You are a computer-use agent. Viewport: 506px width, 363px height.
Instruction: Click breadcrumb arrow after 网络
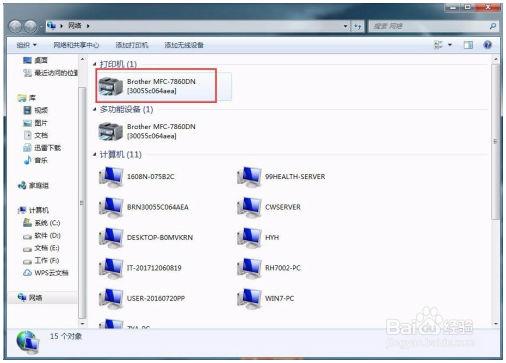[x=88, y=26]
